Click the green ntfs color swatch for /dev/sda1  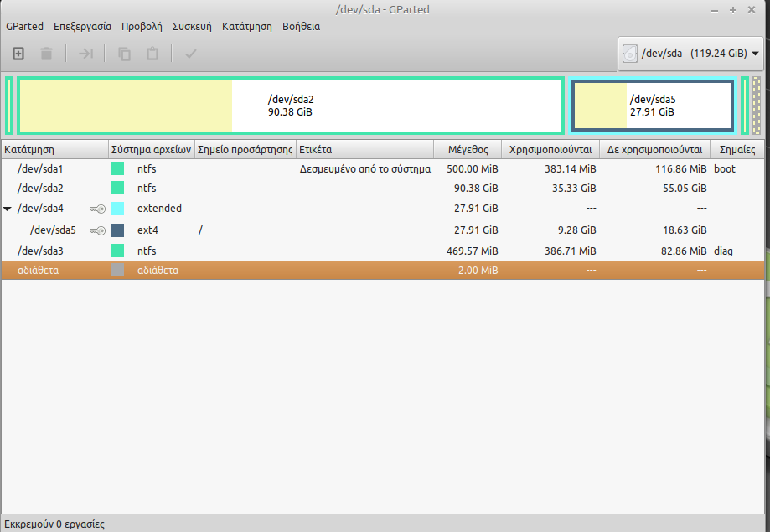(x=117, y=169)
